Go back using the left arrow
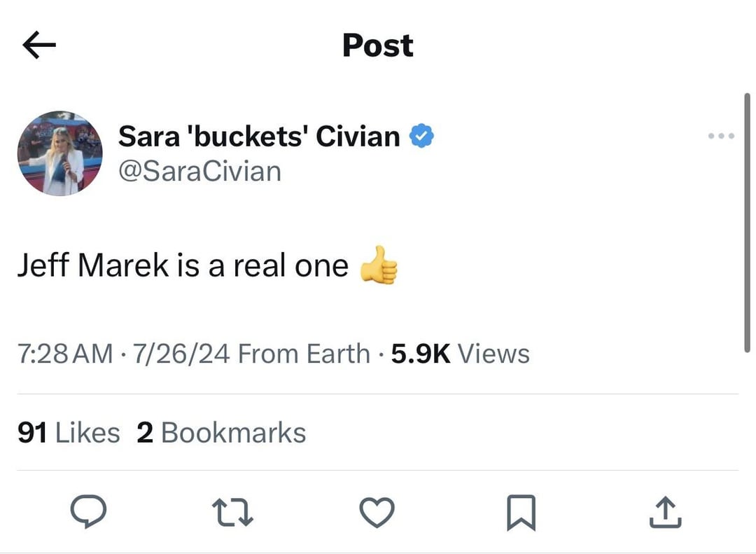This screenshot has width=756, height=554. 39,46
